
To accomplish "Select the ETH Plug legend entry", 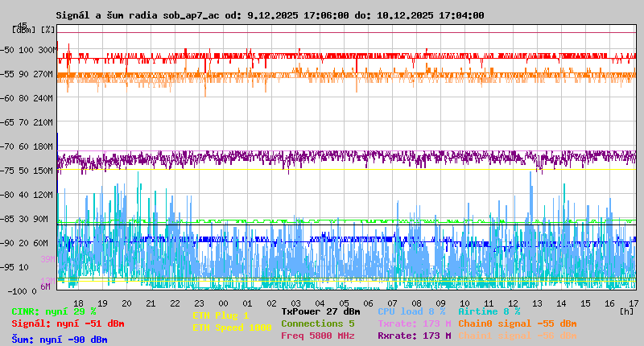I will [221, 315].
